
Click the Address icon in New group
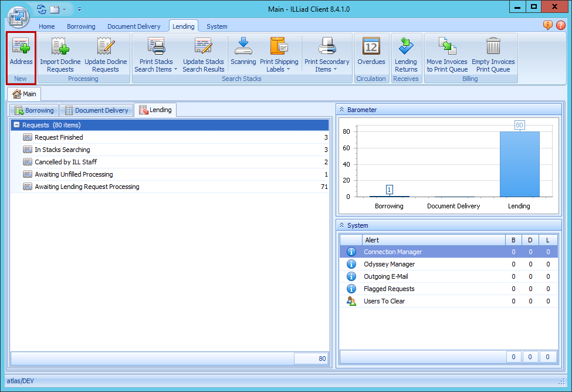pyautogui.click(x=21, y=47)
